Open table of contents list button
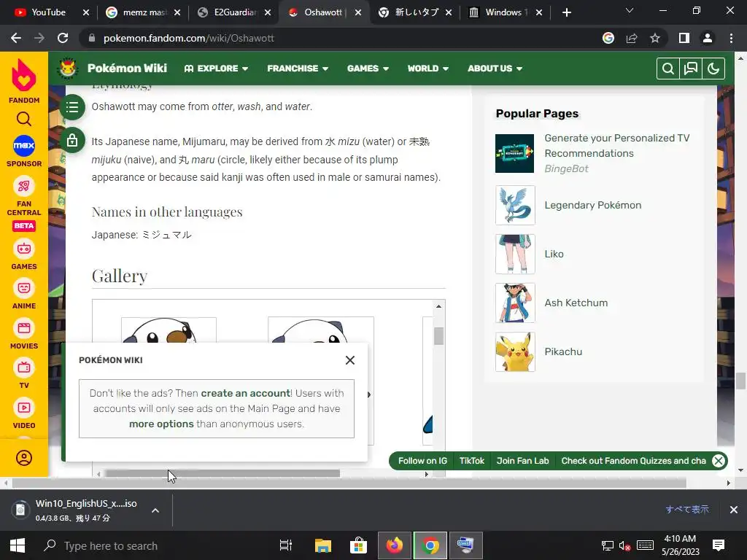Screen dimensions: 747x560 point(72,106)
